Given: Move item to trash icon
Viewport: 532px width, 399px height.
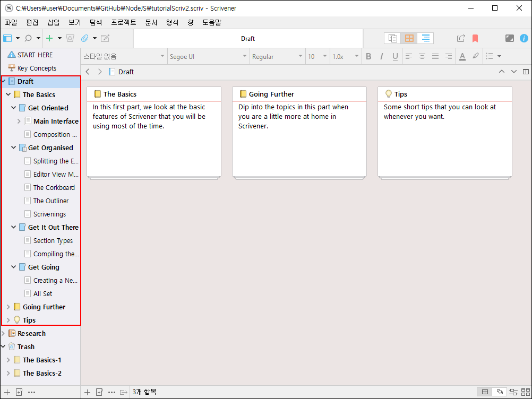Looking at the screenshot, I should coord(70,38).
